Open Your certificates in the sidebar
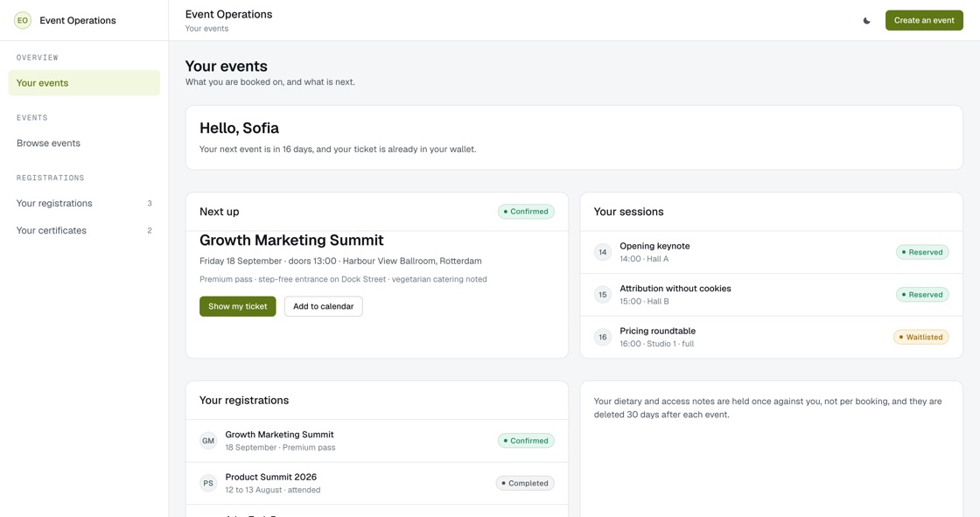Image resolution: width=980 pixels, height=517 pixels. (84, 231)
